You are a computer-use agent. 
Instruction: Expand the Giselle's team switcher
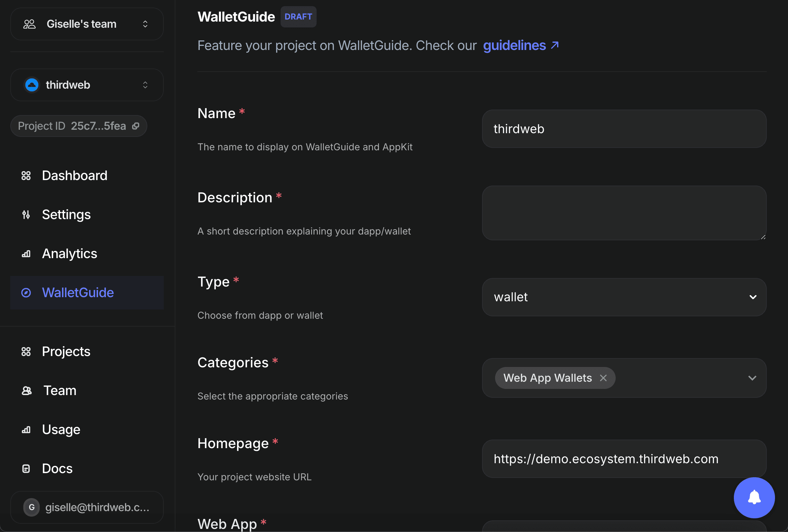point(145,24)
